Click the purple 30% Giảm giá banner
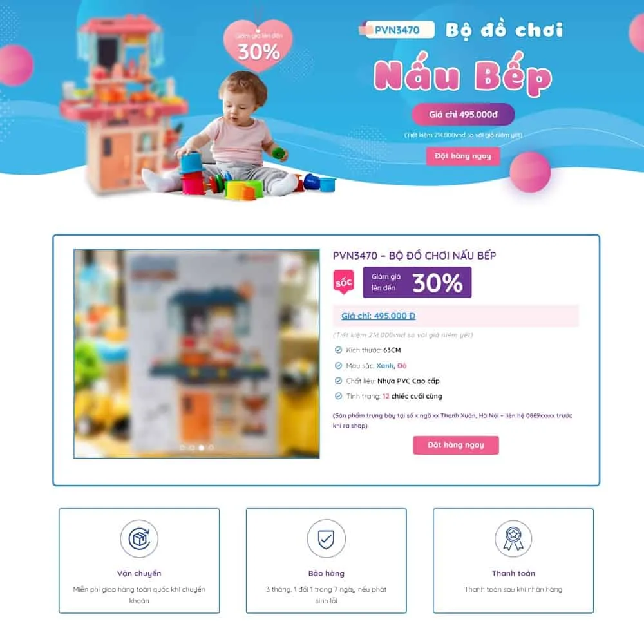The image size is (644, 644). (x=417, y=283)
